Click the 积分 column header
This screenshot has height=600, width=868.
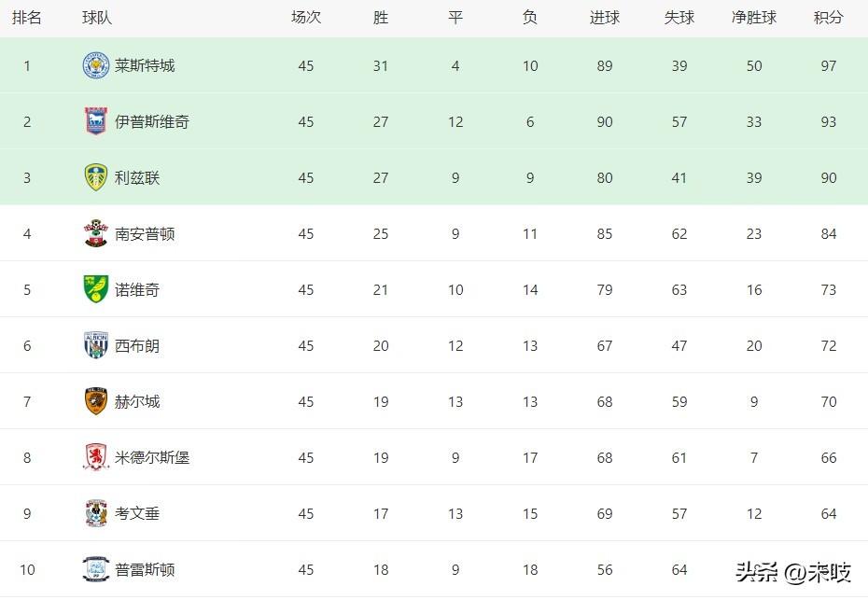(828, 18)
